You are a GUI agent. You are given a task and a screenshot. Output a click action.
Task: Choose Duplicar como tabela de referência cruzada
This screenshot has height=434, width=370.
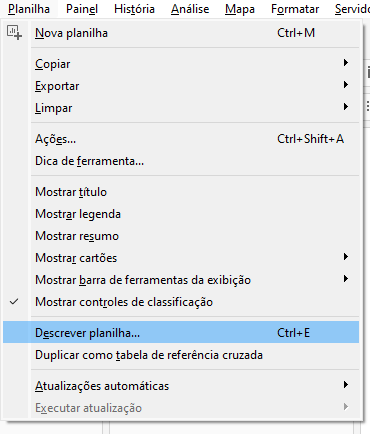coord(181,355)
